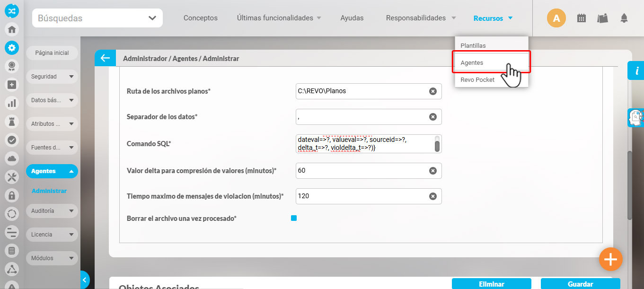Go back using the blue arrow icon
This screenshot has width=644, height=289.
coord(105,58)
